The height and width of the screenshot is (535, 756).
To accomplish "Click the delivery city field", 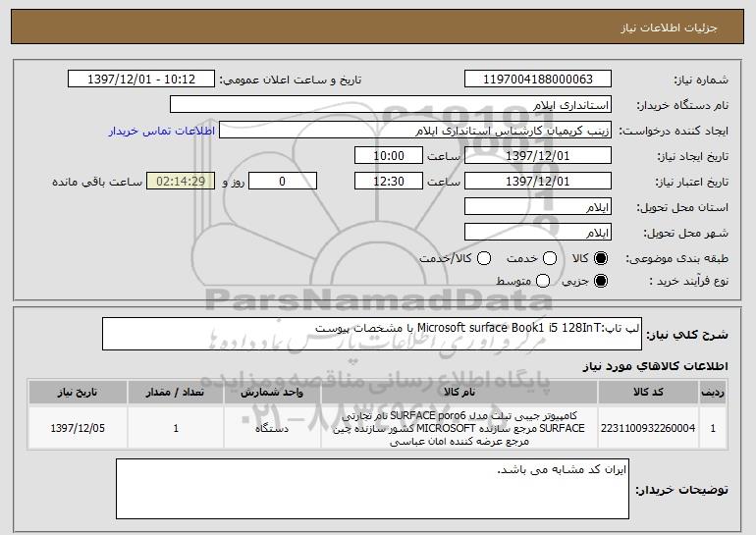I will [538, 233].
